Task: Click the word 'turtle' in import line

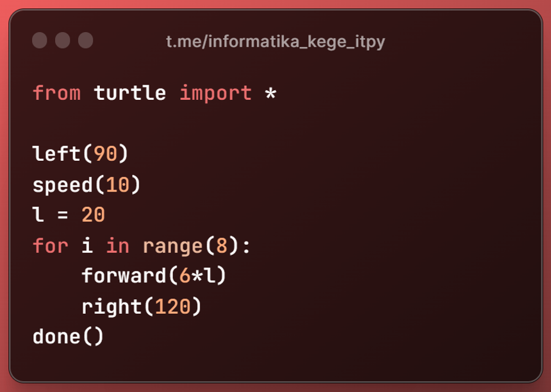Action: (129, 93)
